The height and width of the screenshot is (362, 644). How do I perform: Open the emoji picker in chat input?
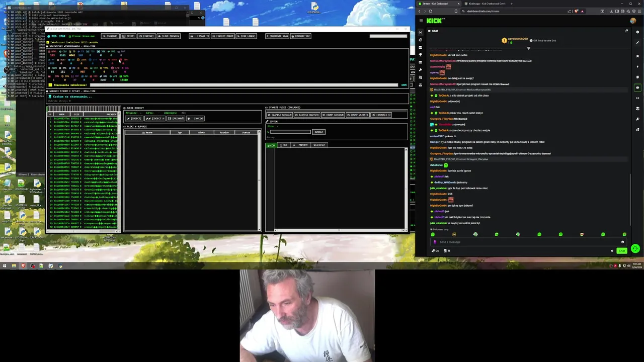point(622,242)
